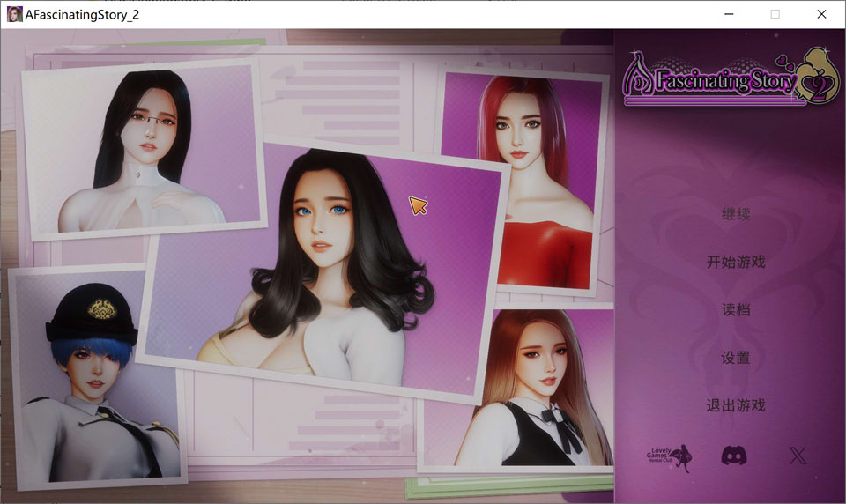Select 继续 to continue the game
Image resolution: width=846 pixels, height=504 pixels.
click(735, 215)
